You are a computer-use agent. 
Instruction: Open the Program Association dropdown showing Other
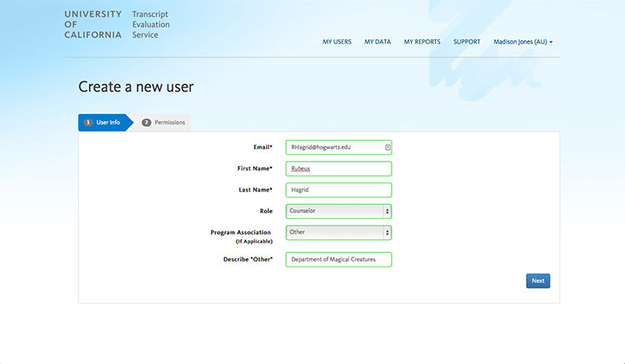click(338, 232)
